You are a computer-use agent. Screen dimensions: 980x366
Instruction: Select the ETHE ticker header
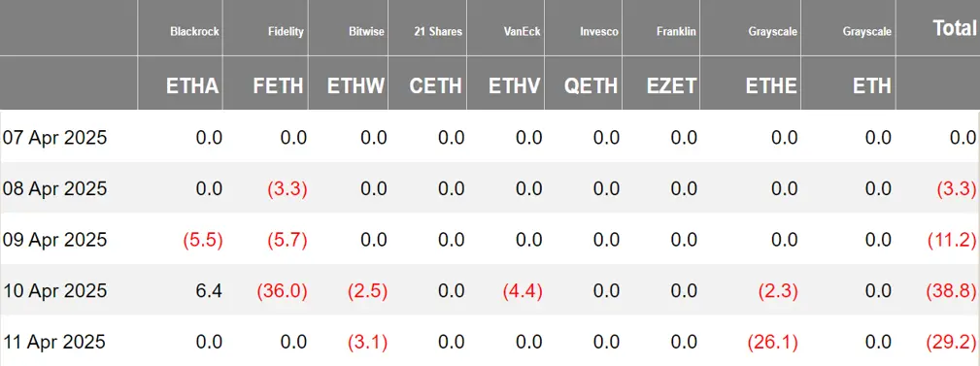pyautogui.click(x=771, y=86)
